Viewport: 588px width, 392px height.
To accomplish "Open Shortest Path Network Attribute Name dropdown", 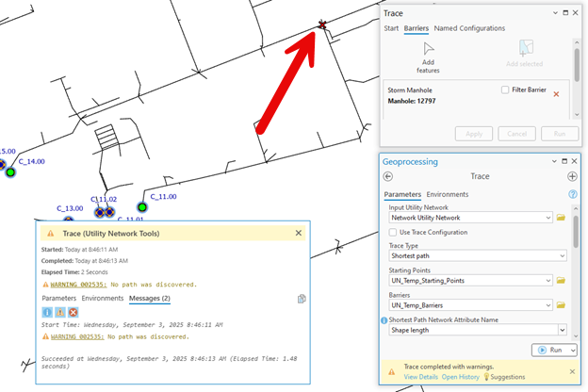I will 563,330.
